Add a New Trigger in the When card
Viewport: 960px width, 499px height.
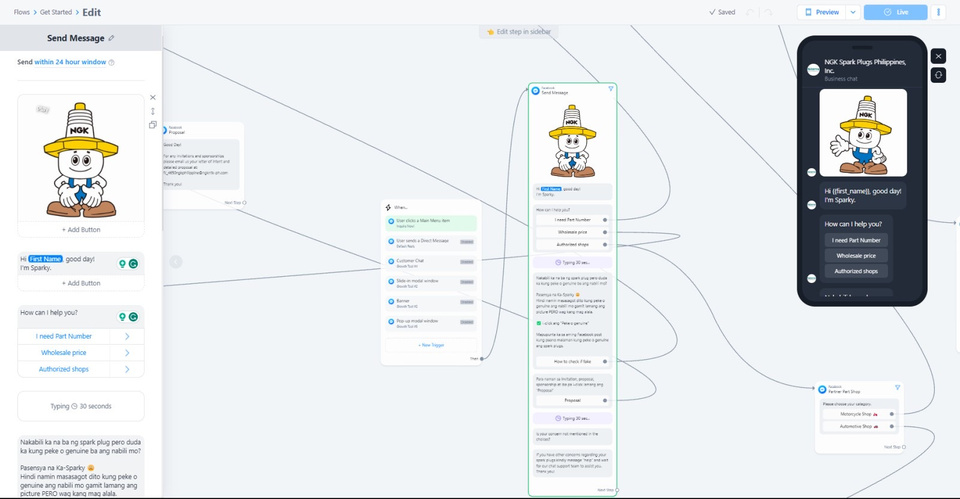(431, 345)
